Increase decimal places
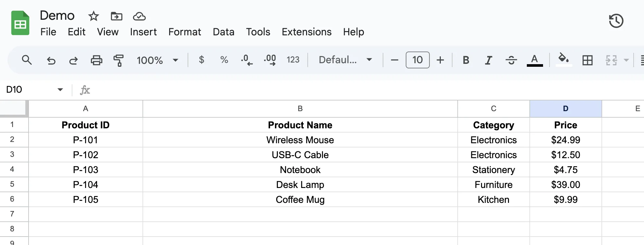Viewport: 644px width, 245px height. click(270, 60)
